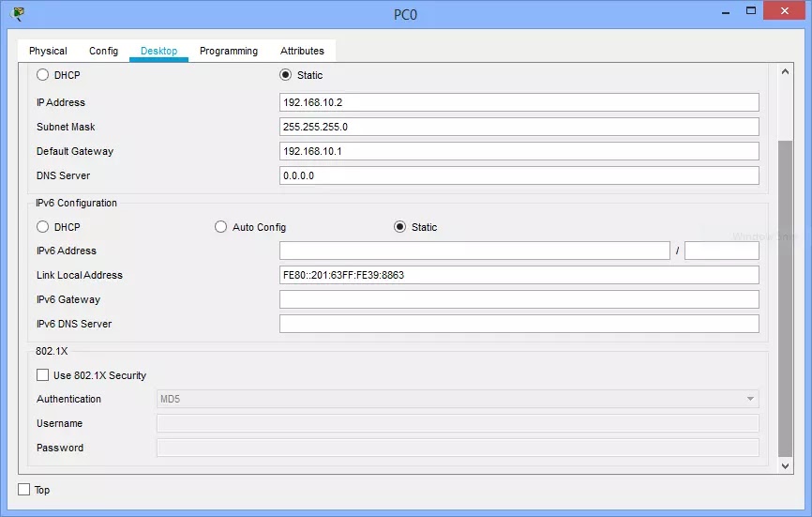Screen dimensions: 812x517
Task: Click the 802.1X Username field
Action: 458,423
